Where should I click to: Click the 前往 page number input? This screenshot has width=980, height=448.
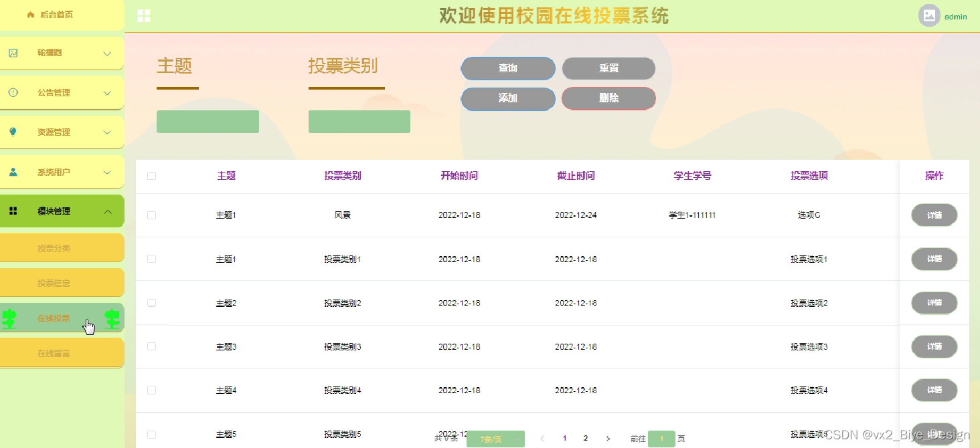pyautogui.click(x=661, y=439)
